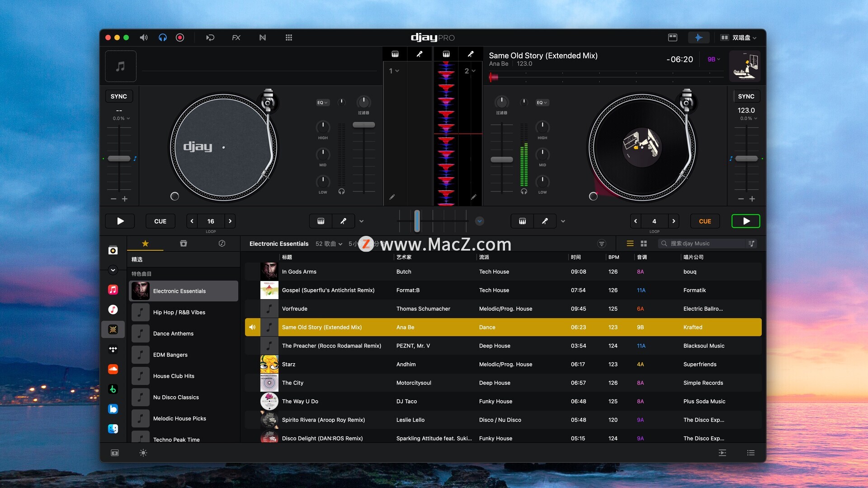This screenshot has width=868, height=488.
Task: Open left deck EQ dropdown
Action: pyautogui.click(x=322, y=103)
